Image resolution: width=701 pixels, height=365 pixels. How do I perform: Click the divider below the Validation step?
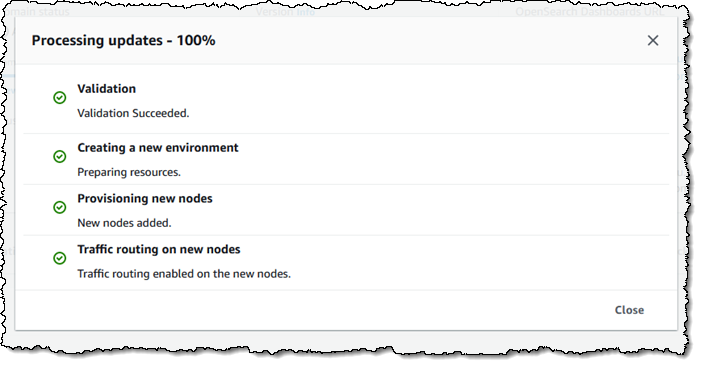coord(346,133)
